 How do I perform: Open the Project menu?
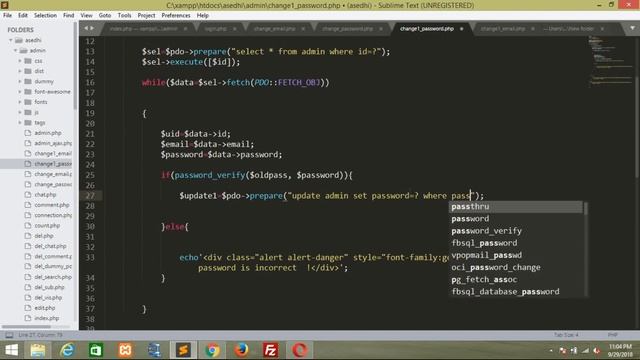click(146, 15)
